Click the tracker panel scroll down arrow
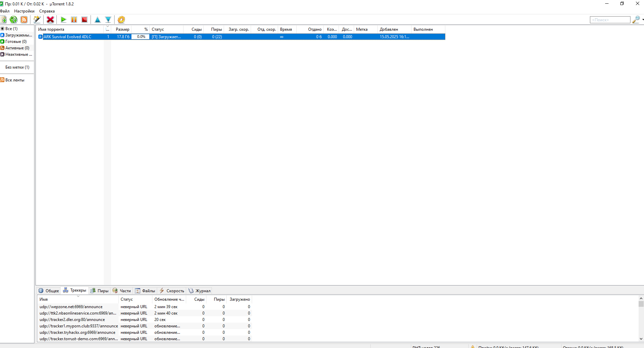This screenshot has height=348, width=644. pos(641,339)
